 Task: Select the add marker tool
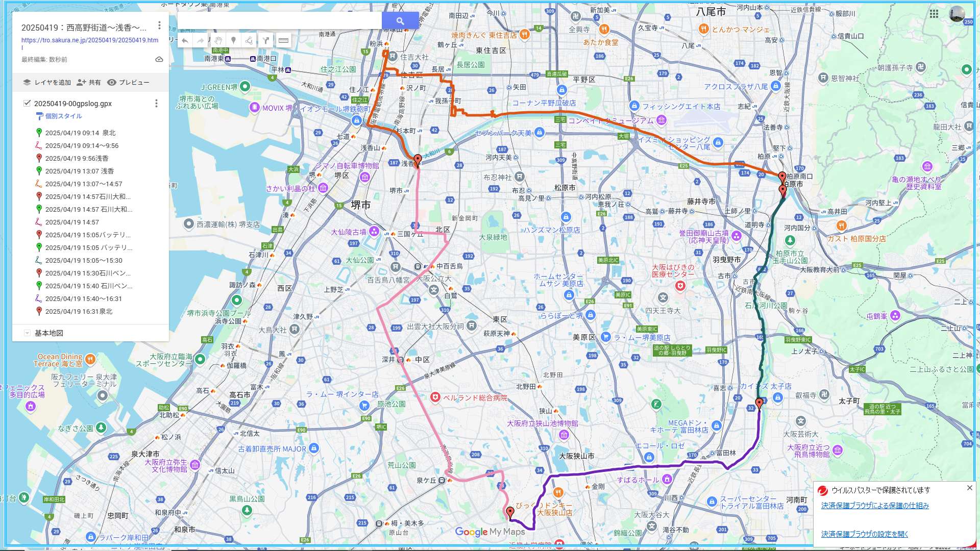tap(233, 40)
